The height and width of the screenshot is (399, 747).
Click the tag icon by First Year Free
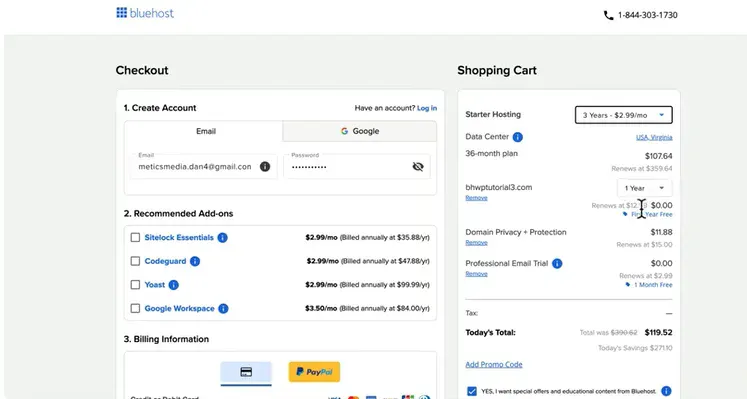click(x=625, y=214)
